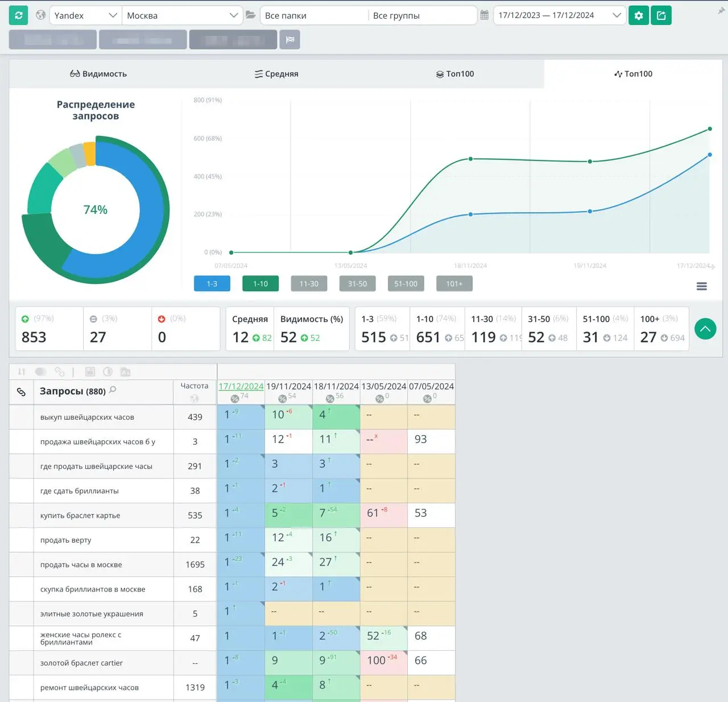Open the Yandex search engine dropdown
The image size is (728, 702).
click(x=85, y=15)
